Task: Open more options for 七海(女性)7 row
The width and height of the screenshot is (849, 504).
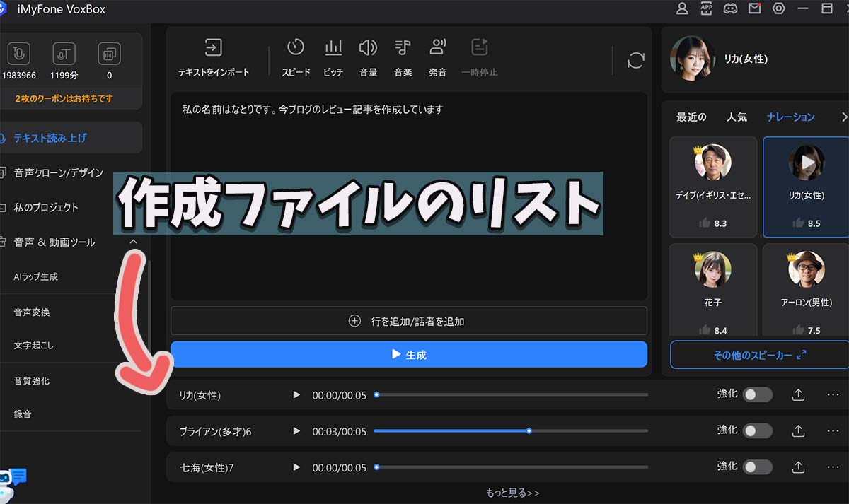Action: [x=833, y=467]
